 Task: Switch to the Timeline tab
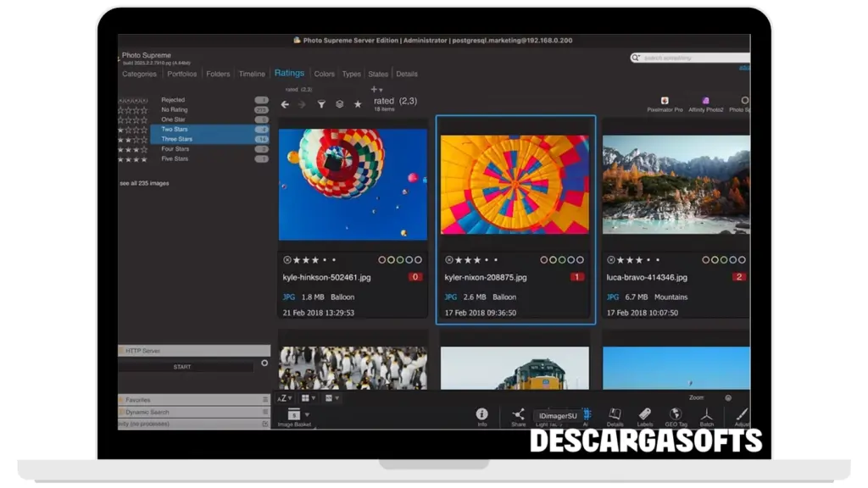[252, 74]
